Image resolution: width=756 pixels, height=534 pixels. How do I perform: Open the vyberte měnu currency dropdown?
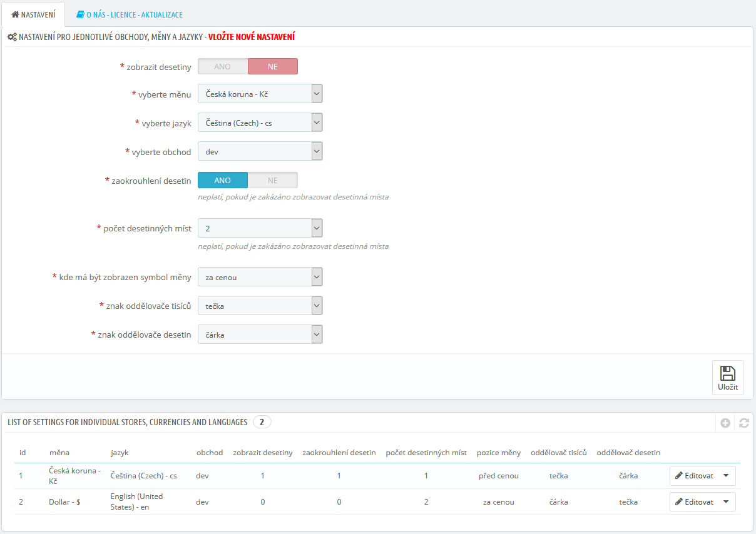(x=260, y=94)
